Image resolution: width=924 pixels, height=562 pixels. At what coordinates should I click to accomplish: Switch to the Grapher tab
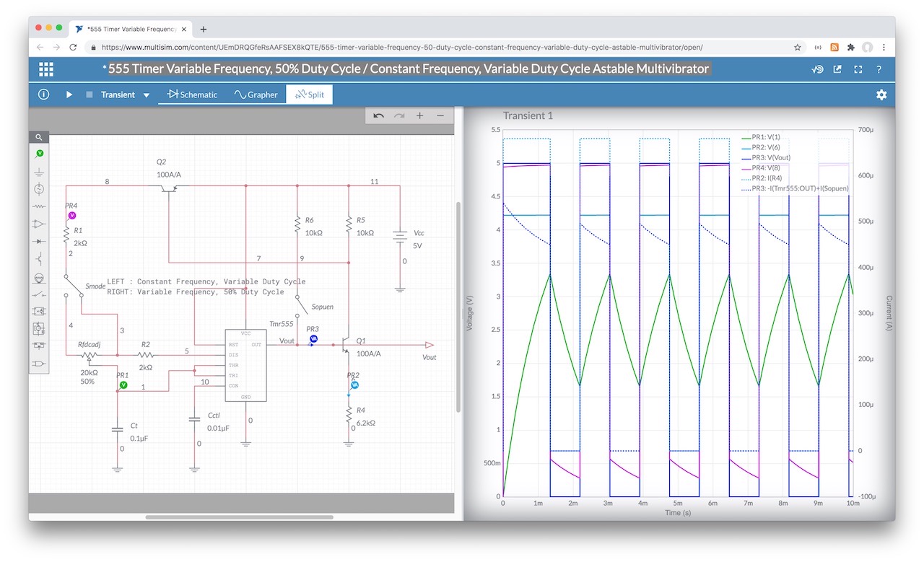point(256,95)
